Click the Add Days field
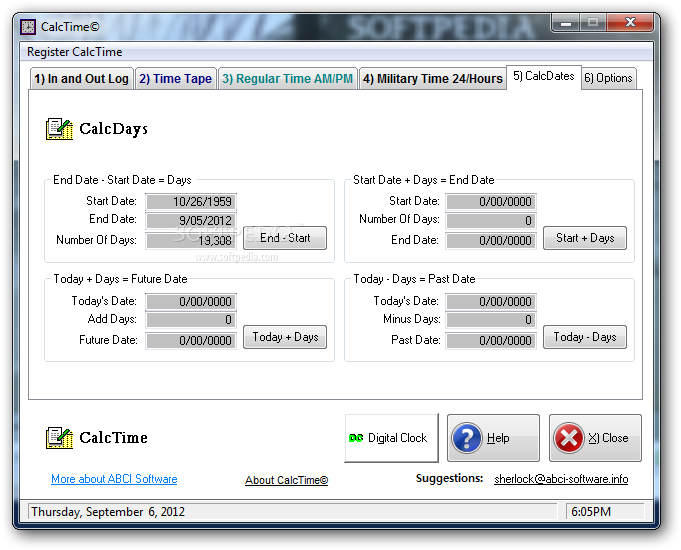 click(x=191, y=320)
